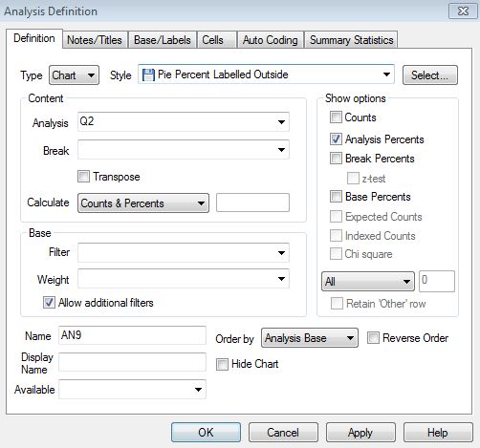Select the Definition tab

point(34,38)
